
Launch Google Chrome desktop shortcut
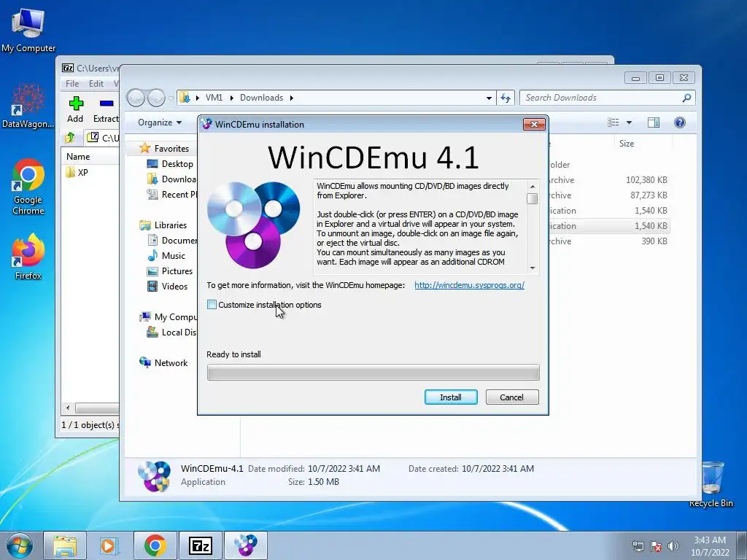click(x=28, y=187)
